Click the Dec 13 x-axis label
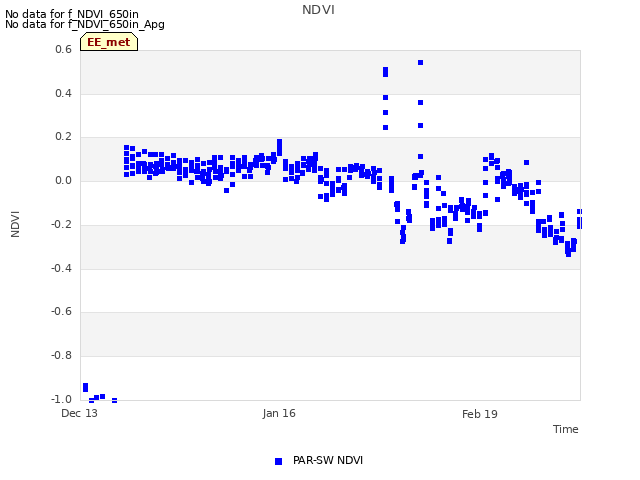This screenshot has width=640, height=480. (79, 413)
